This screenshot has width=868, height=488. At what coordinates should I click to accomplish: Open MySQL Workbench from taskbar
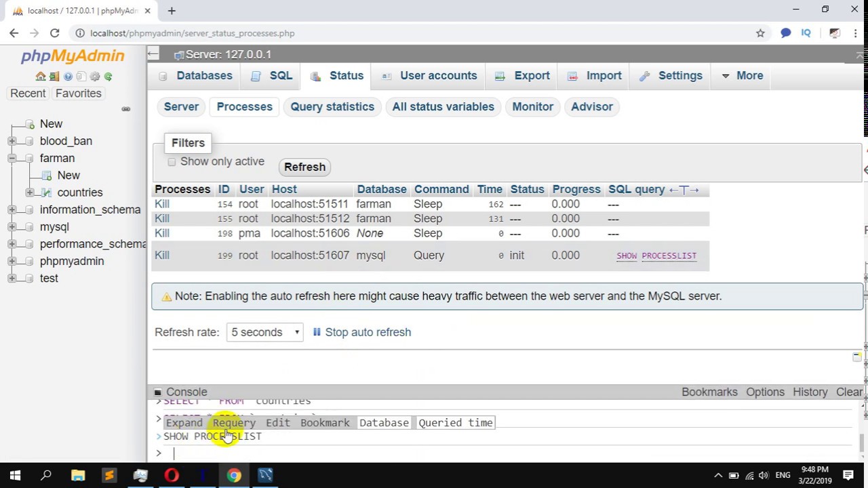(265, 475)
